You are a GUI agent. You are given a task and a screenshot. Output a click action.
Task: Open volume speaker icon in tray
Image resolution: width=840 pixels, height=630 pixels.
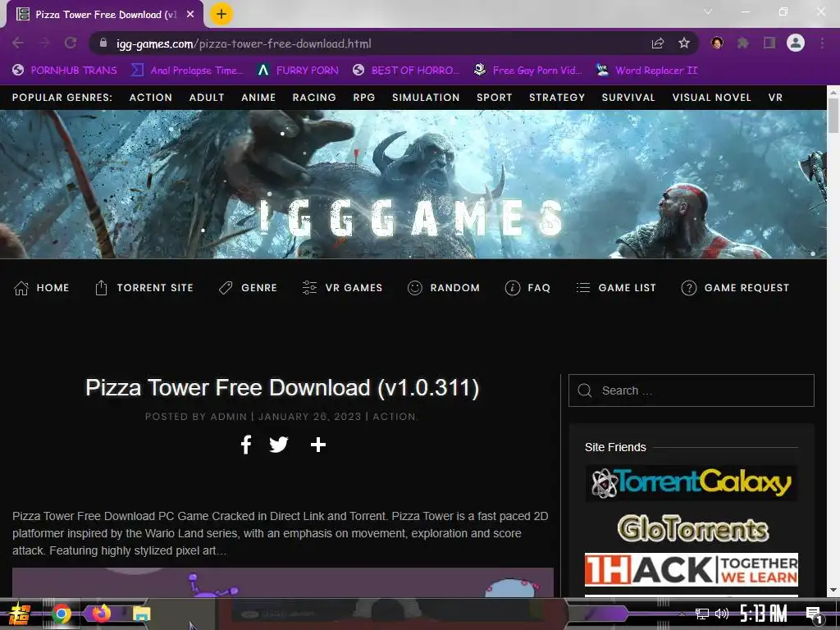(x=722, y=614)
